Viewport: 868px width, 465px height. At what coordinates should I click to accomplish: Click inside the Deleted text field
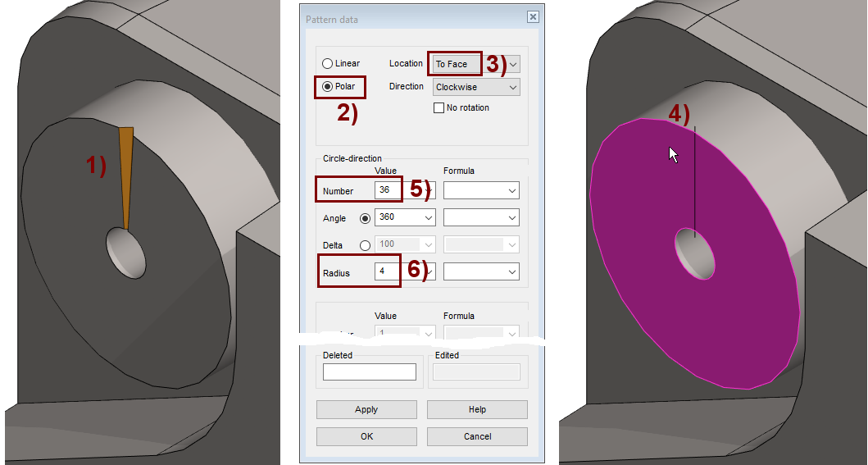[369, 372]
